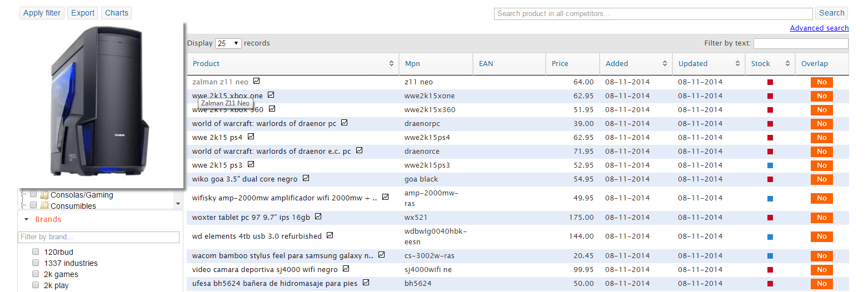Click the Apply filter button
This screenshot has height=292, width=868.
point(42,13)
